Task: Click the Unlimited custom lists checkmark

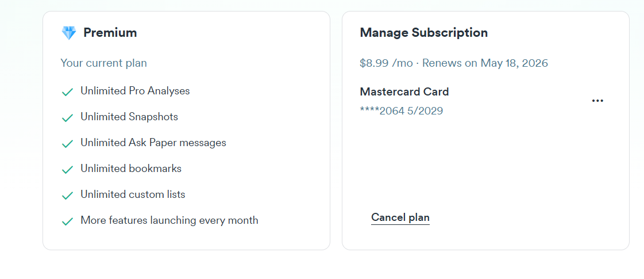Action: tap(67, 196)
